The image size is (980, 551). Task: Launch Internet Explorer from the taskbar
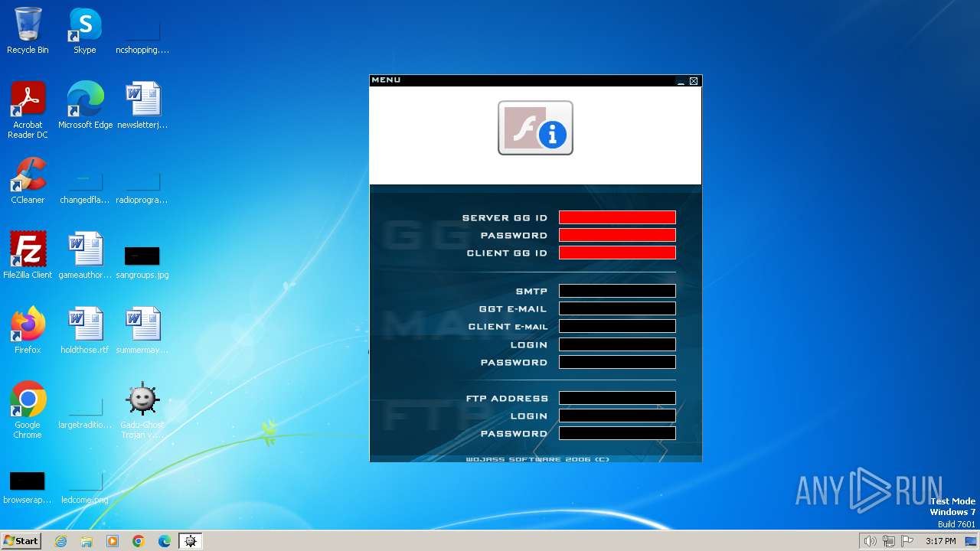point(60,541)
